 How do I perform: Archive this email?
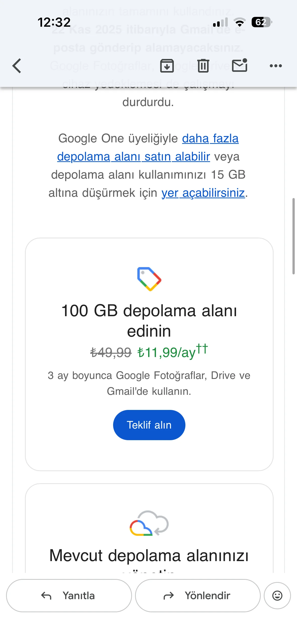pos(167,66)
